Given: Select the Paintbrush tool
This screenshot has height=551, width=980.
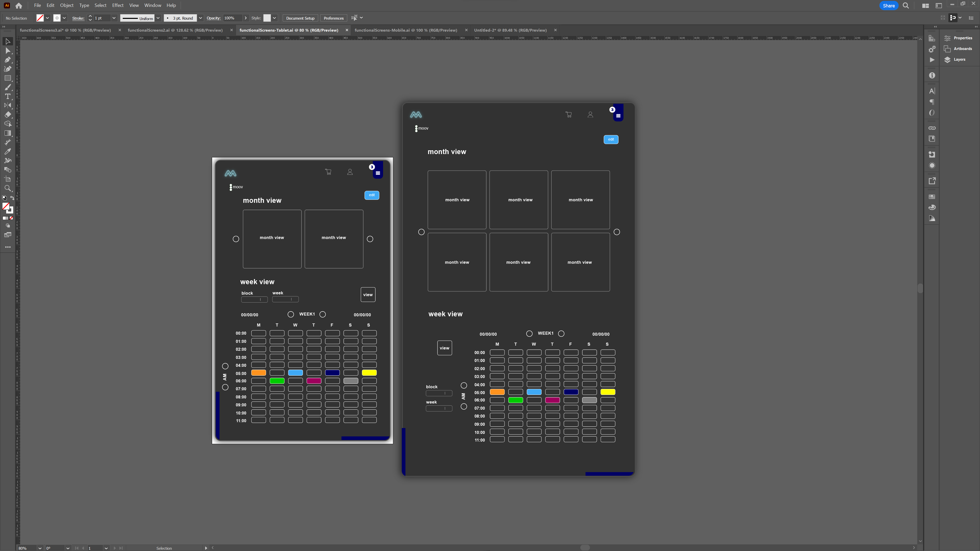Looking at the screenshot, I should pyautogui.click(x=8, y=87).
